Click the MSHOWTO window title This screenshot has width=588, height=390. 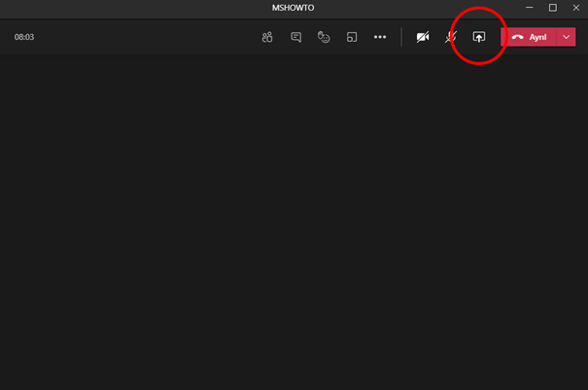pyautogui.click(x=294, y=8)
